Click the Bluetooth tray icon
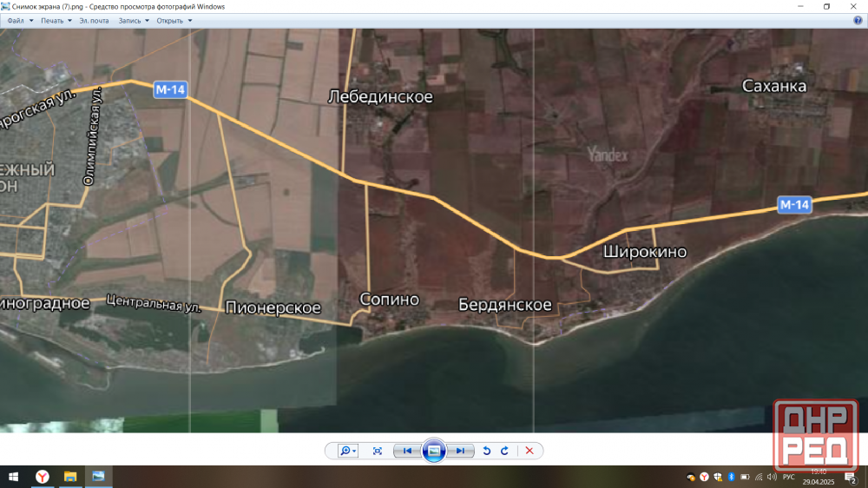 [x=731, y=477]
